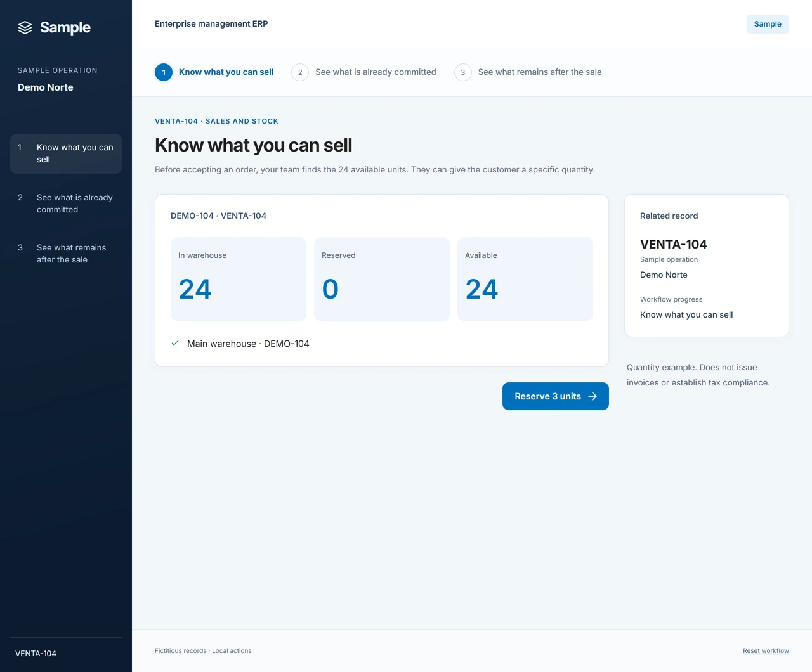Click the step 1 circle in the stepper
The width and height of the screenshot is (812, 672).
164,72
